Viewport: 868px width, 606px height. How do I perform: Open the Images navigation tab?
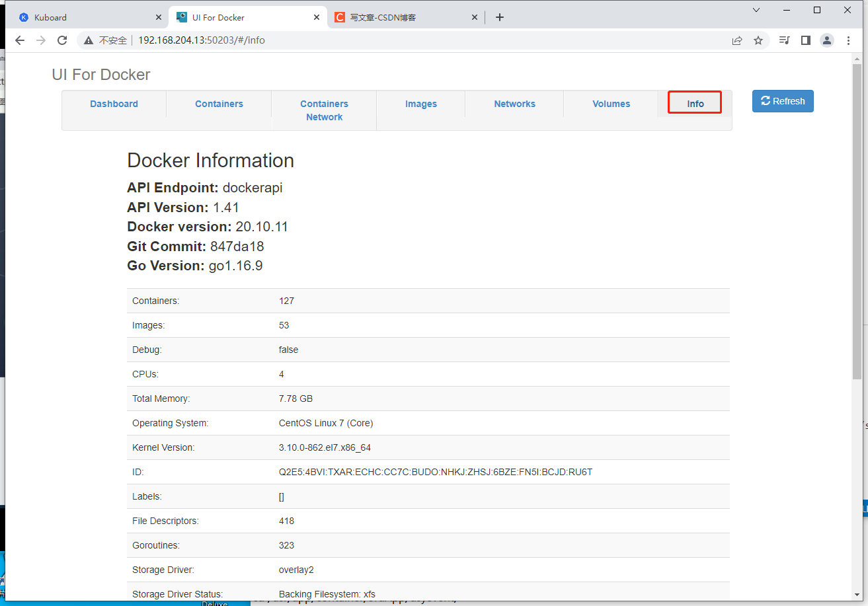[x=421, y=104]
